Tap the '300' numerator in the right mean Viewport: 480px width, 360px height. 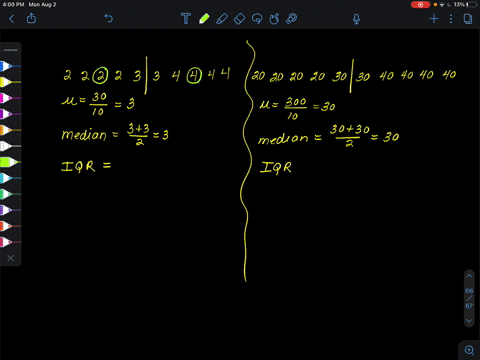295,102
